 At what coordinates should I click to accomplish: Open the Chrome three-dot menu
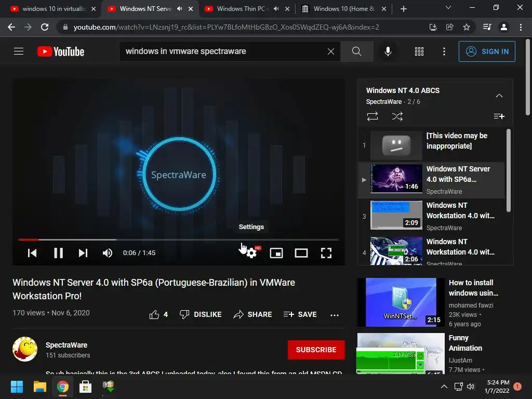click(x=521, y=27)
